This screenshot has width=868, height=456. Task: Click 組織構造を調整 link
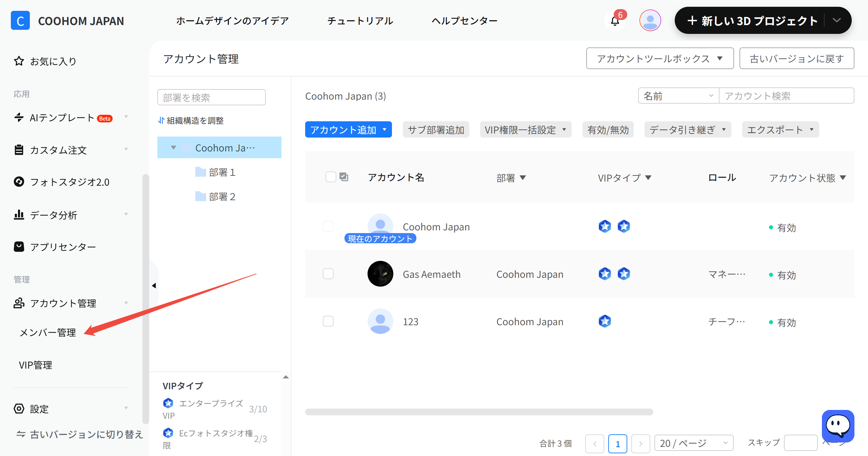[x=195, y=121]
